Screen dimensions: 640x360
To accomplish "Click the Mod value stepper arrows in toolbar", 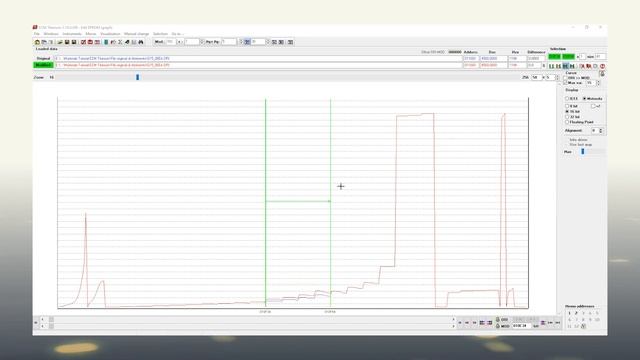I will point(202,42).
